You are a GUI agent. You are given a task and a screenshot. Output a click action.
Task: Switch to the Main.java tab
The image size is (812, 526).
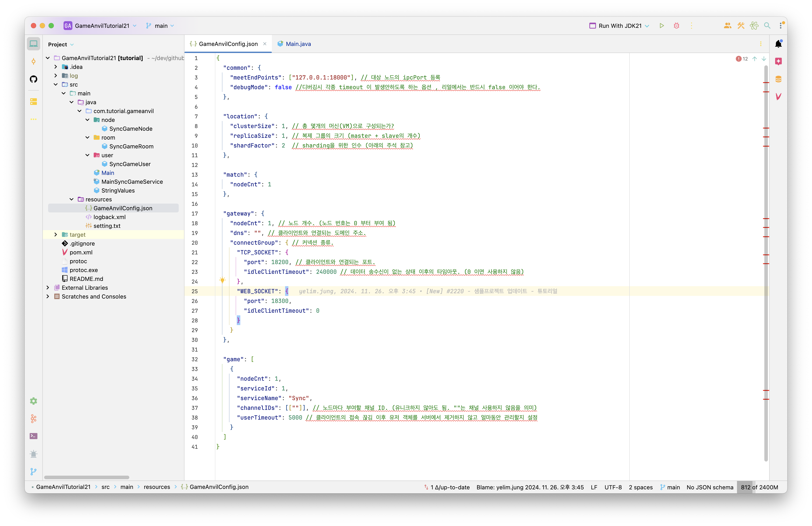[294, 44]
